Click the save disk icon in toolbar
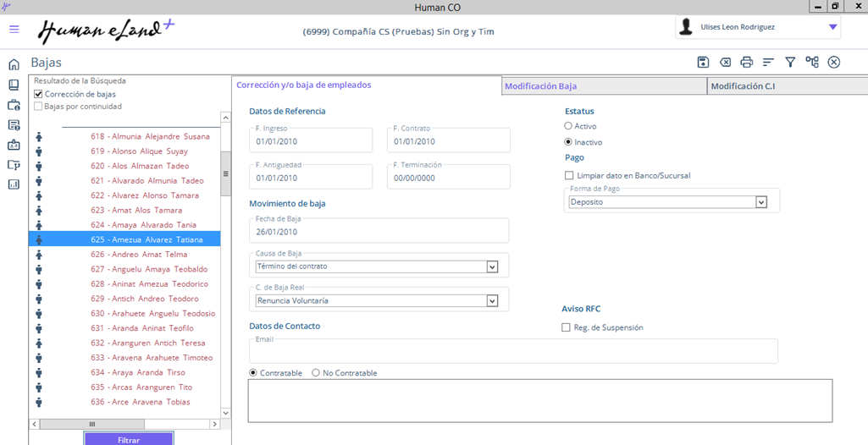The width and height of the screenshot is (868, 445). [x=703, y=62]
